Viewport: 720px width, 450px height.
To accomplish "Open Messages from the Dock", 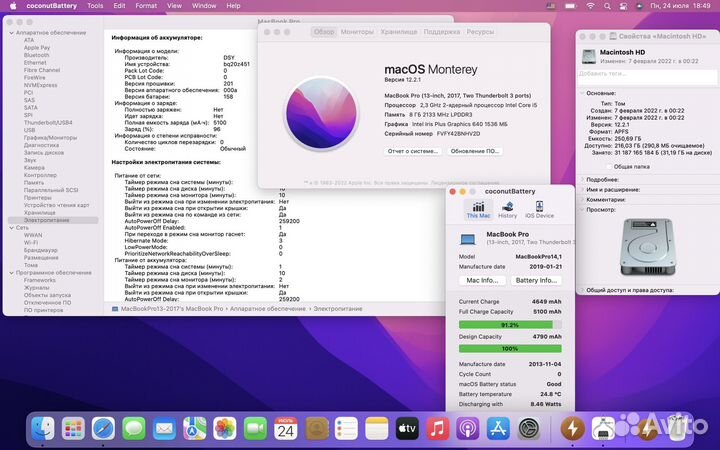I will [x=134, y=429].
